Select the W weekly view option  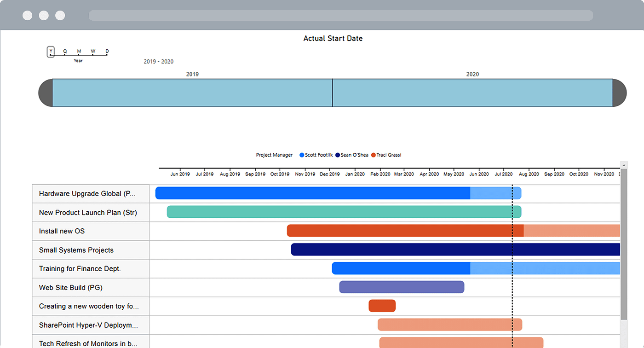(93, 51)
